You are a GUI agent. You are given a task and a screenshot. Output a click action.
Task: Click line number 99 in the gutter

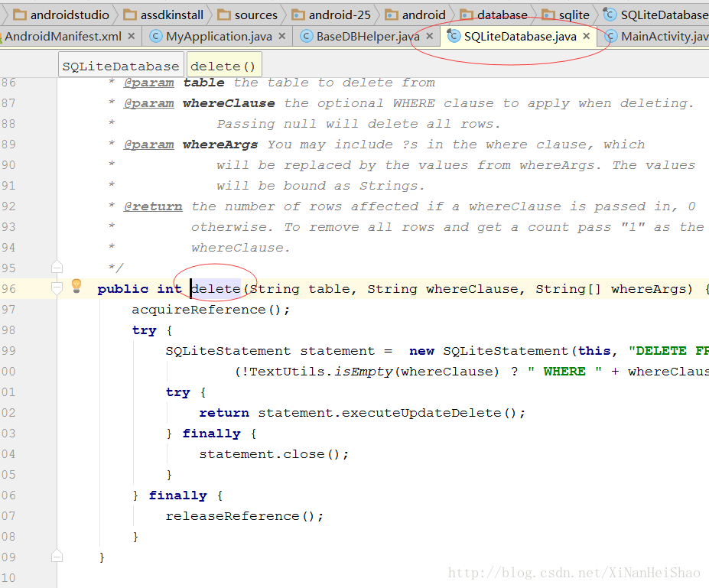point(8,351)
